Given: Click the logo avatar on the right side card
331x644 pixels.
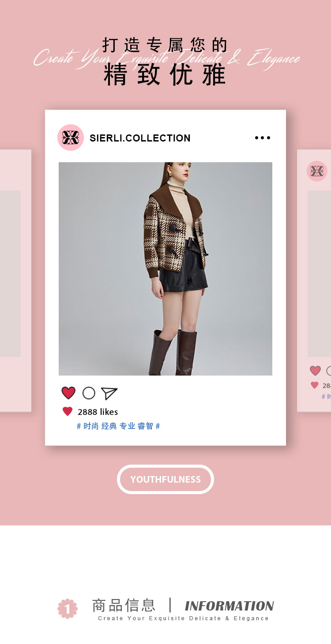Looking at the screenshot, I should click(317, 171).
